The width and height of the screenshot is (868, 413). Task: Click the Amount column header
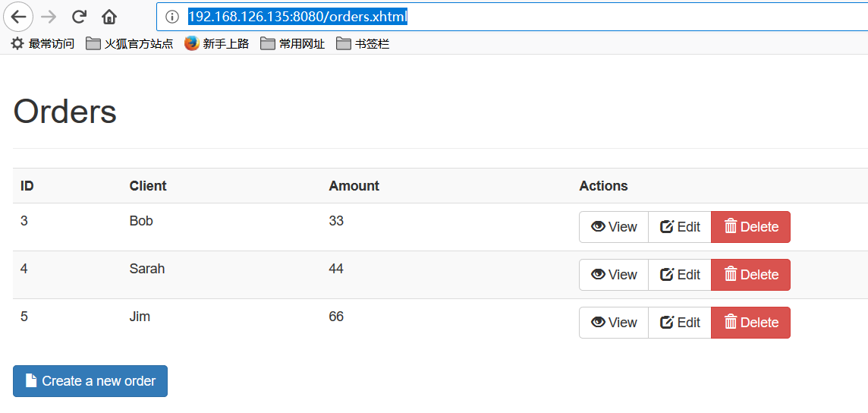[x=354, y=186]
